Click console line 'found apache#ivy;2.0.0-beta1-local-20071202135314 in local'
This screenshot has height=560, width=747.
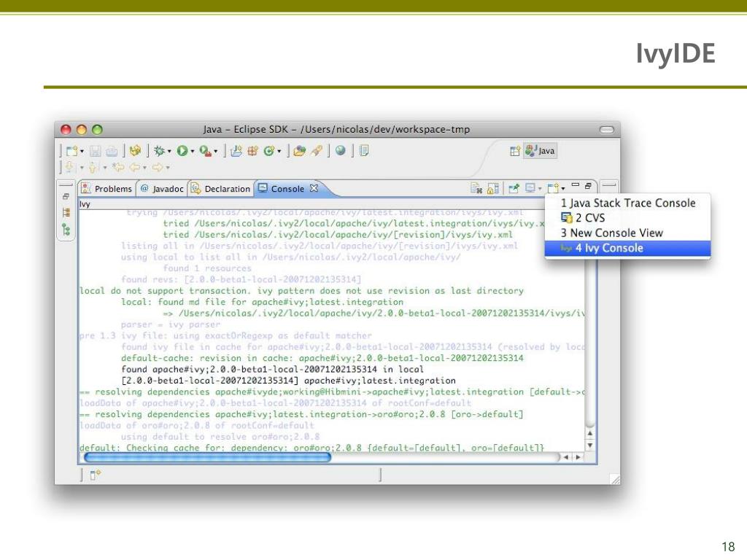click(273, 370)
